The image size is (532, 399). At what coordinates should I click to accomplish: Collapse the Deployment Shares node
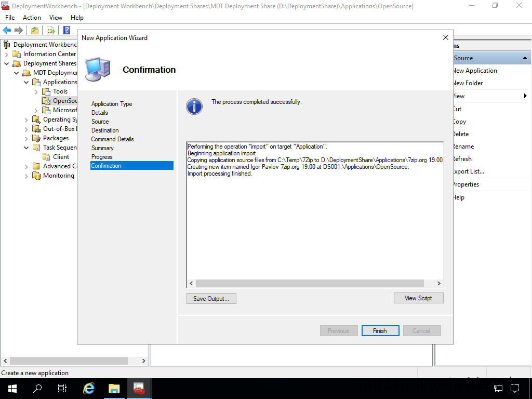click(x=6, y=63)
